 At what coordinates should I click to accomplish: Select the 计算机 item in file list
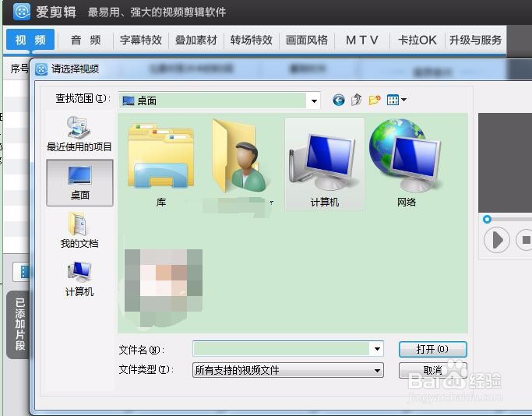[x=325, y=164]
